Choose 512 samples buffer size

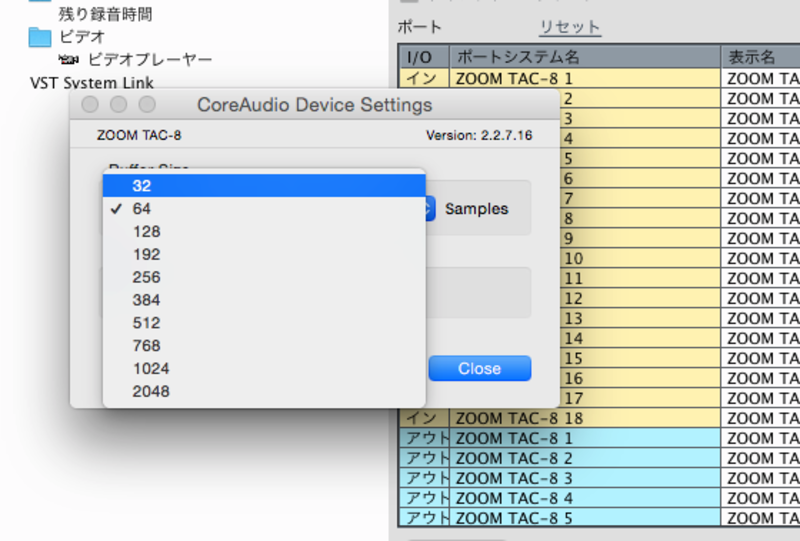point(264,323)
